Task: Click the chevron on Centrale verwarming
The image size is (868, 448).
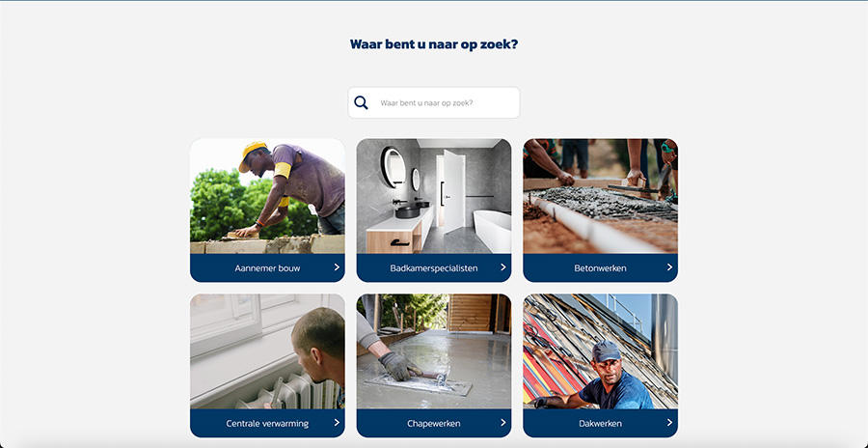Action: point(337,423)
